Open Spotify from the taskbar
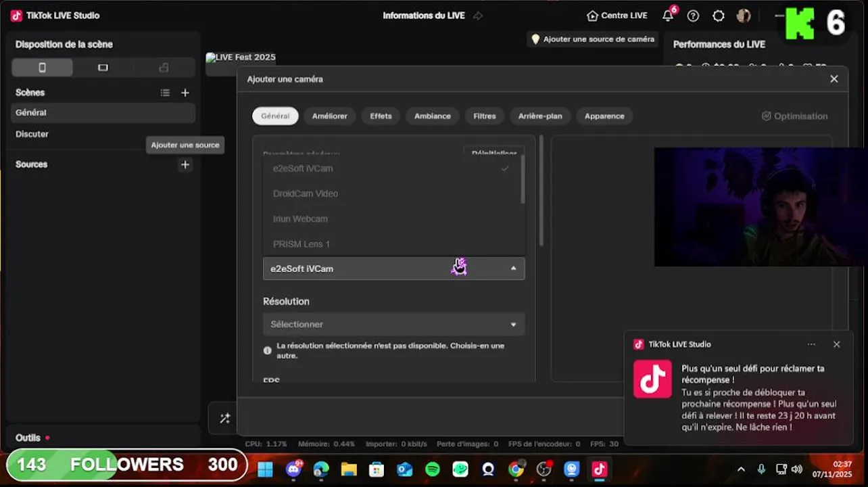 [433, 469]
